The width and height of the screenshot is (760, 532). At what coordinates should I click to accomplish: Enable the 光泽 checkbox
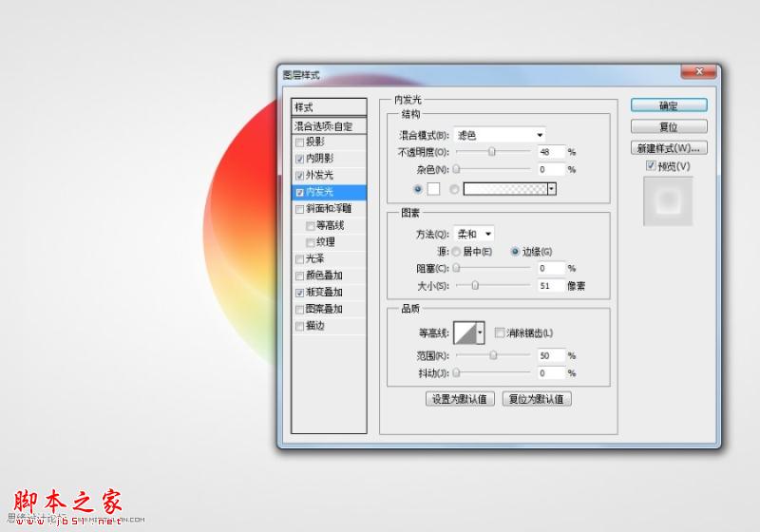[x=299, y=259]
